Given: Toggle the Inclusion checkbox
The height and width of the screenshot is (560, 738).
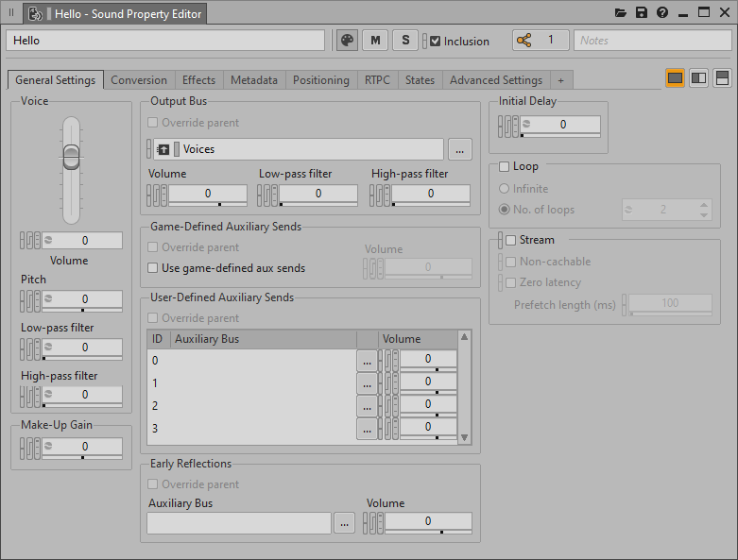Looking at the screenshot, I should [435, 42].
